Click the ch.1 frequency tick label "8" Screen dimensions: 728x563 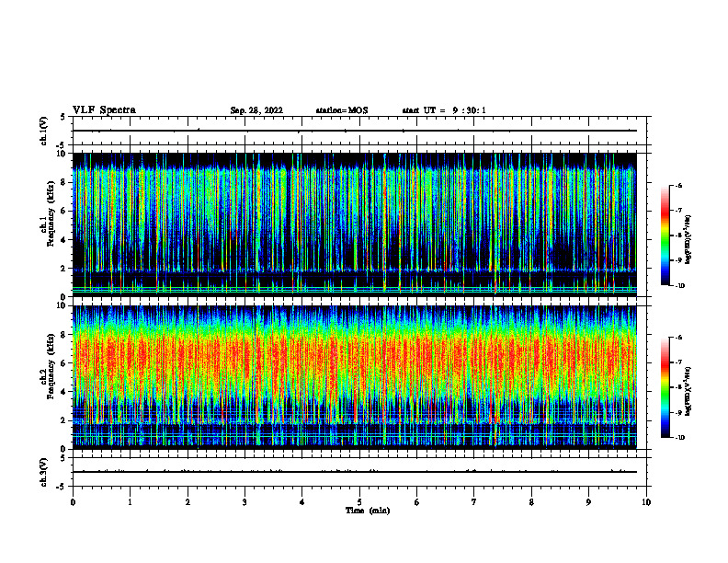coord(63,182)
